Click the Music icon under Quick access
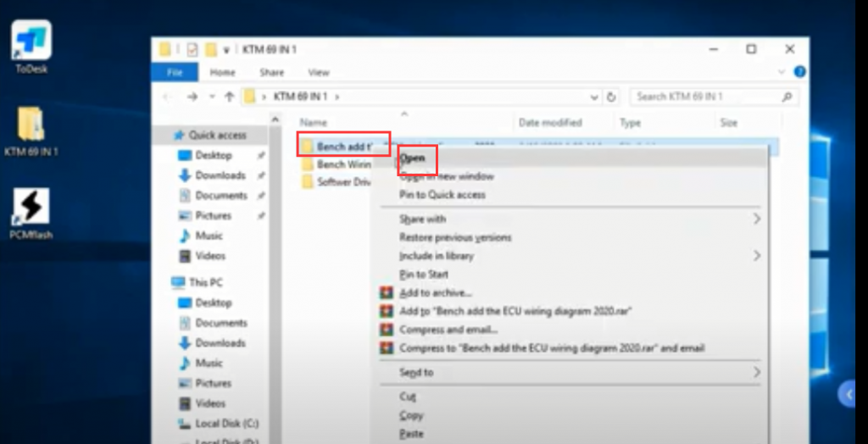 click(184, 236)
